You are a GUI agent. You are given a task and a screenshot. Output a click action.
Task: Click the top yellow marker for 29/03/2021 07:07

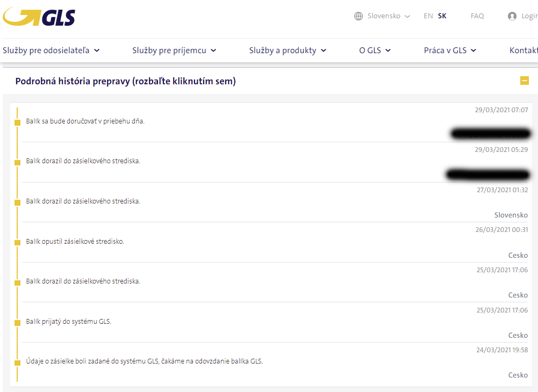pyautogui.click(x=17, y=122)
